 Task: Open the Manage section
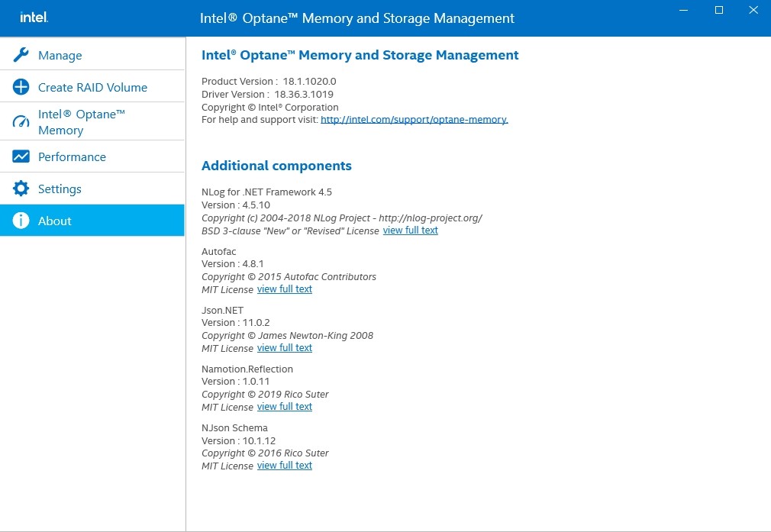[92, 55]
